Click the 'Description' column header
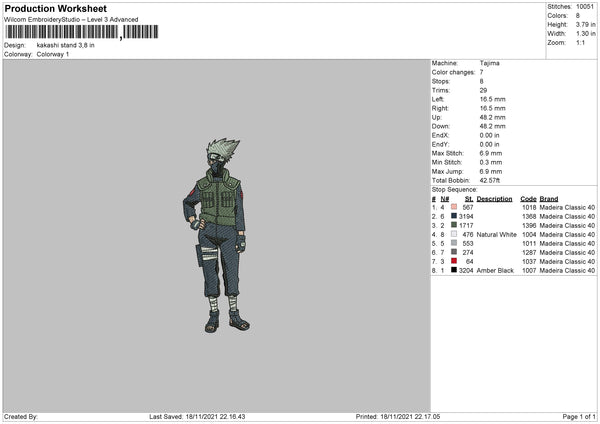Viewport: 600px width, 424px height. pos(494,199)
